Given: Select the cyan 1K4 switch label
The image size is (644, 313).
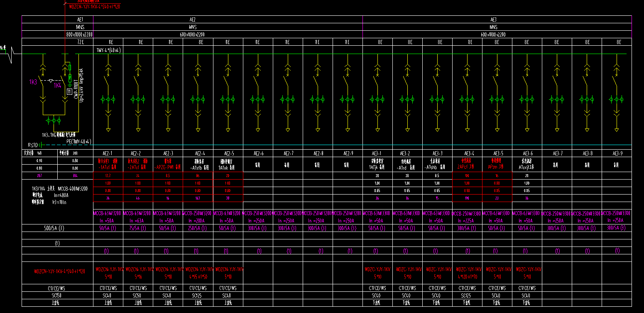Looking at the screenshot, I should (x=57, y=86).
